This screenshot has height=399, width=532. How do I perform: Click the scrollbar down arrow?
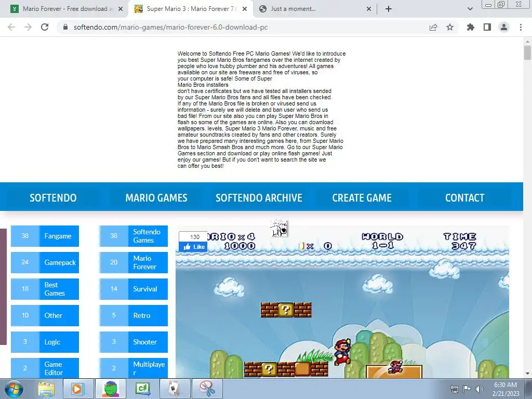(x=527, y=374)
